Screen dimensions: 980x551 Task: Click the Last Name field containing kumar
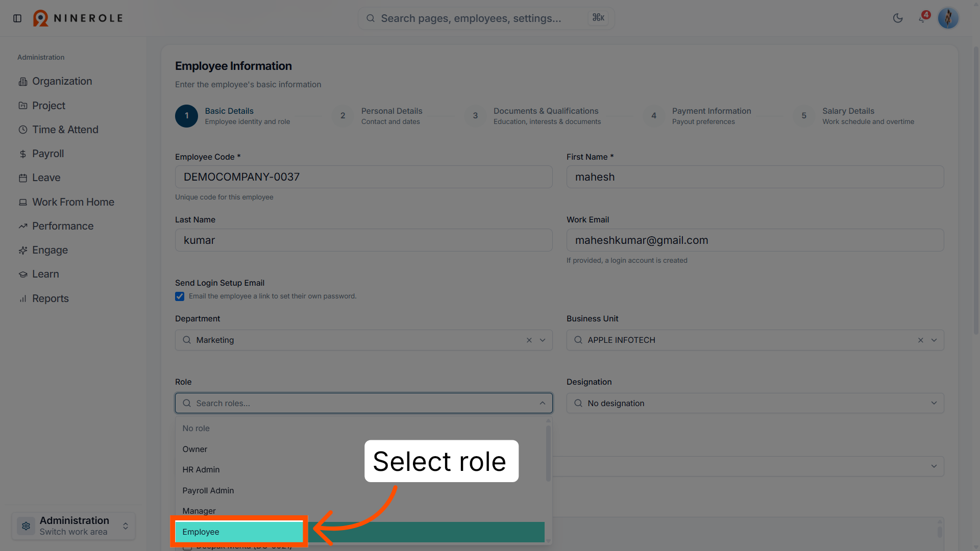[x=363, y=240]
